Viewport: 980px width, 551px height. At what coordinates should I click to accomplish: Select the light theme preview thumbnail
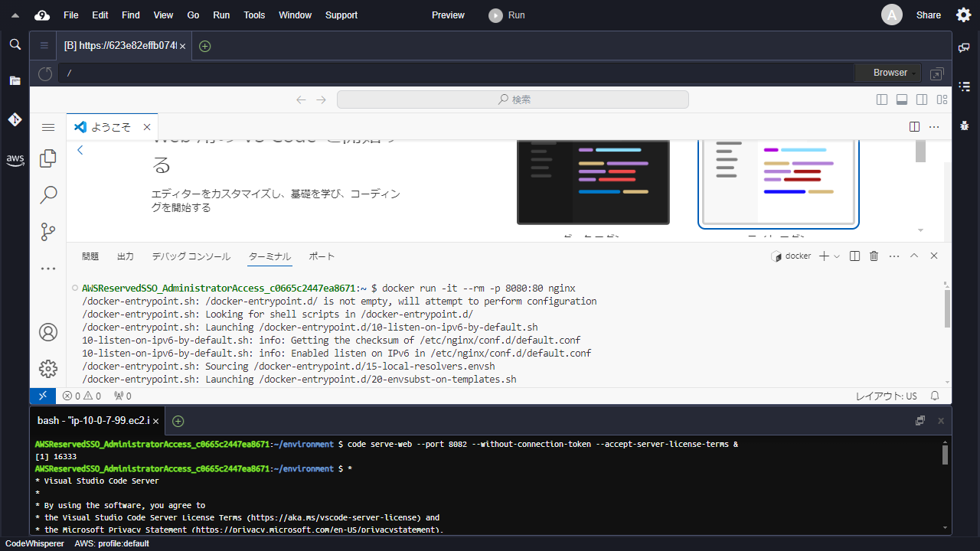pyautogui.click(x=779, y=184)
